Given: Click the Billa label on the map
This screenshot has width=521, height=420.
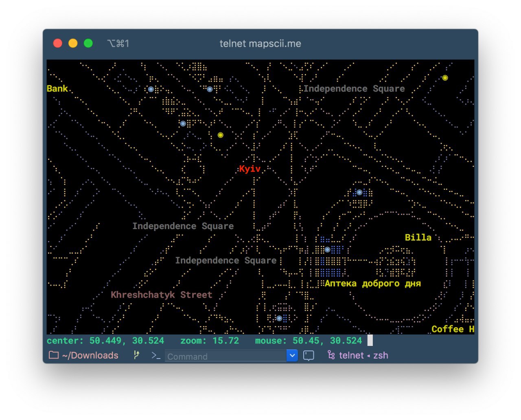Looking at the screenshot, I should [x=418, y=237].
